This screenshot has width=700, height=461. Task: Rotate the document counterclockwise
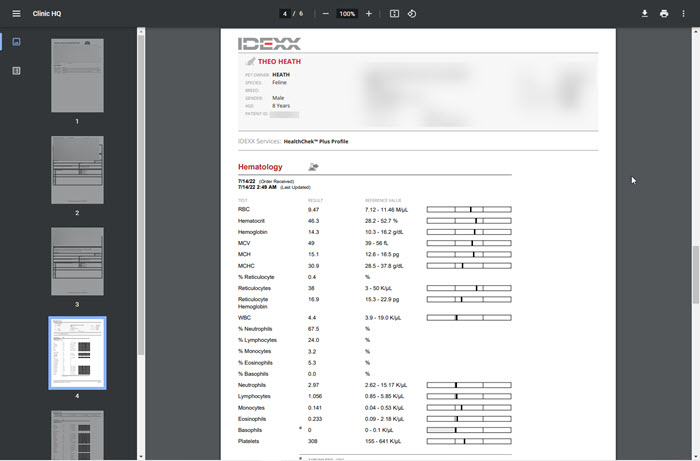click(x=412, y=14)
